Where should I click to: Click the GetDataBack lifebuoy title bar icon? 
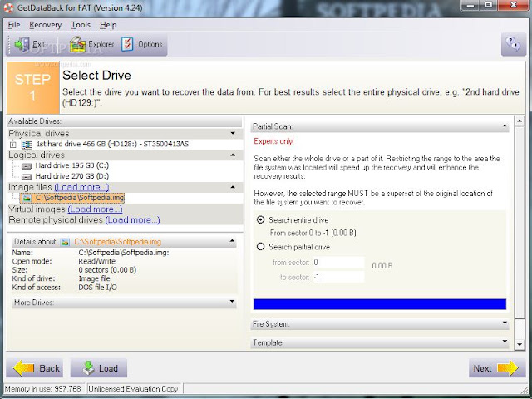click(8, 7)
